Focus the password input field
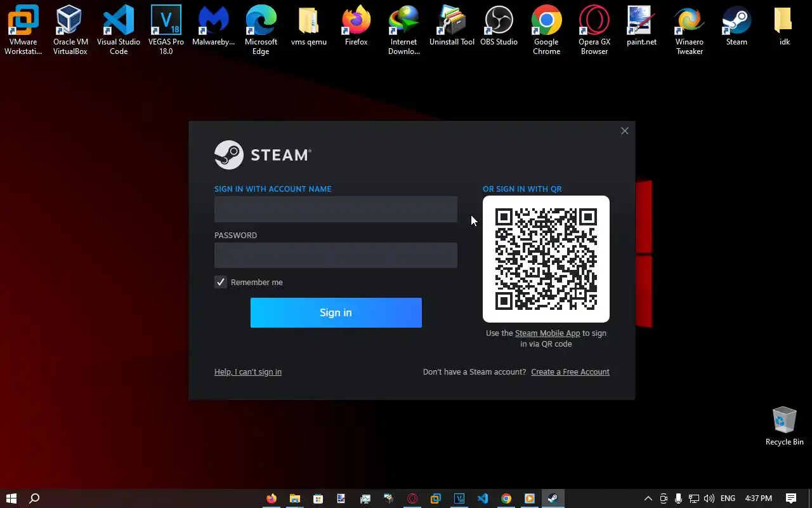The width and height of the screenshot is (812, 508). coord(336,255)
